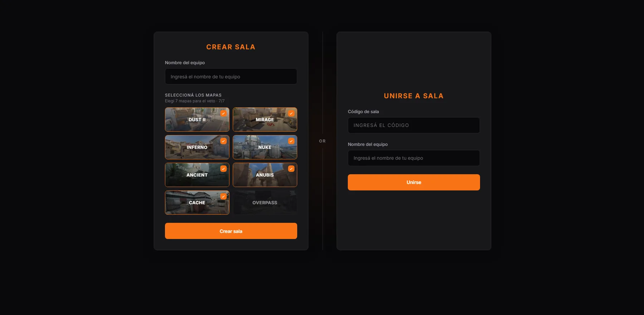This screenshot has height=315, width=644.
Task: Select the Cache map card
Action: point(197,203)
